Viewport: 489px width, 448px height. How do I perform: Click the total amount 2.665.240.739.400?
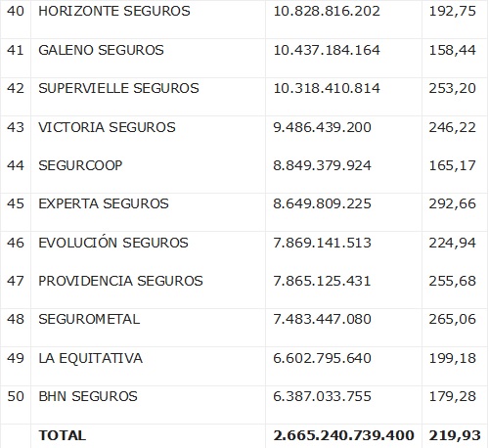click(x=344, y=435)
